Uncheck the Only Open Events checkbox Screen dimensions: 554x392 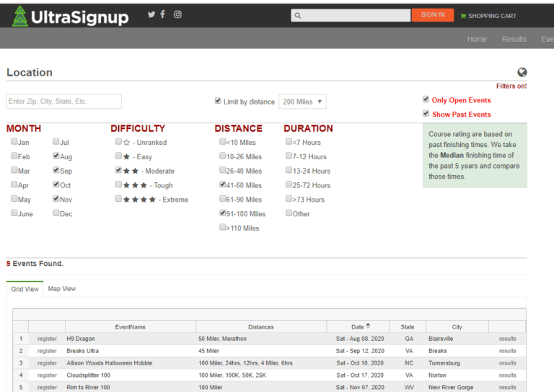(426, 99)
